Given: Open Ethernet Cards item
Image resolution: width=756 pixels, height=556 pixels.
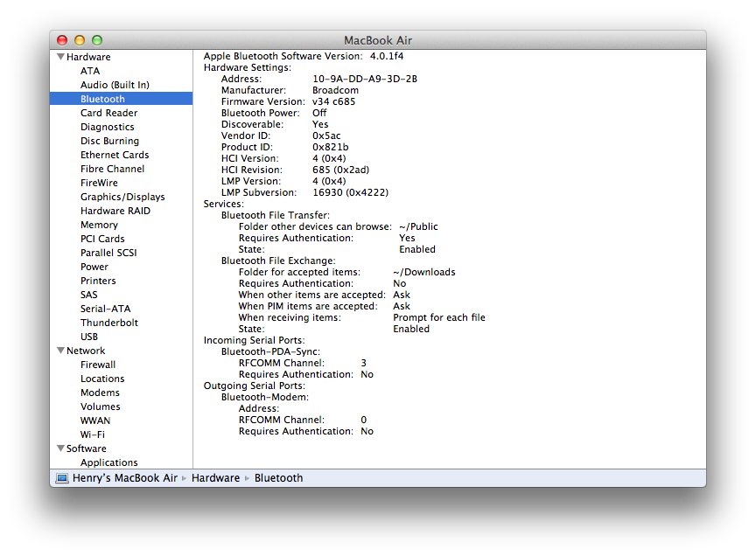Looking at the screenshot, I should click(x=115, y=155).
